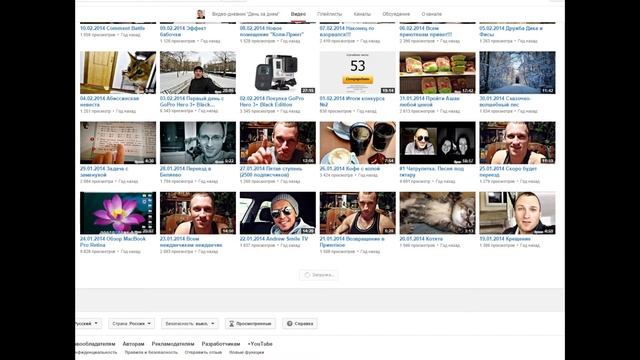Open title '#1 Чапрулетка. Песня под гитару'
Screen dimensions: 640x360
point(432,172)
